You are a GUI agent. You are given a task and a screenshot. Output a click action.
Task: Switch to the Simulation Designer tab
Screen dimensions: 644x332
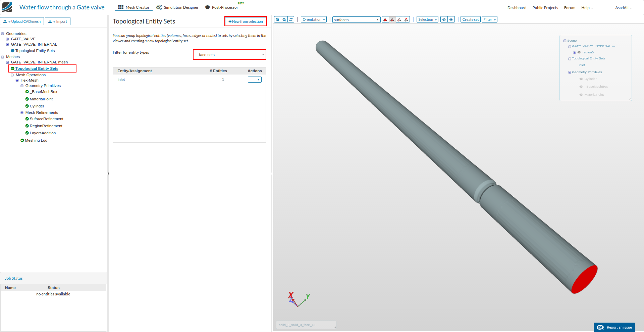[177, 7]
